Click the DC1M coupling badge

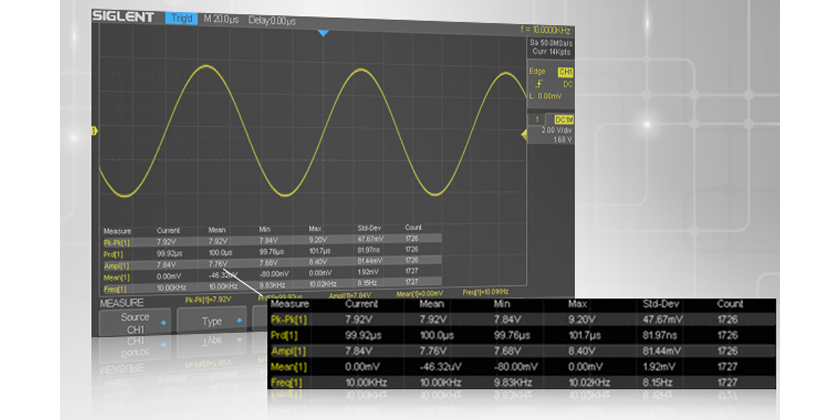pyautogui.click(x=566, y=119)
